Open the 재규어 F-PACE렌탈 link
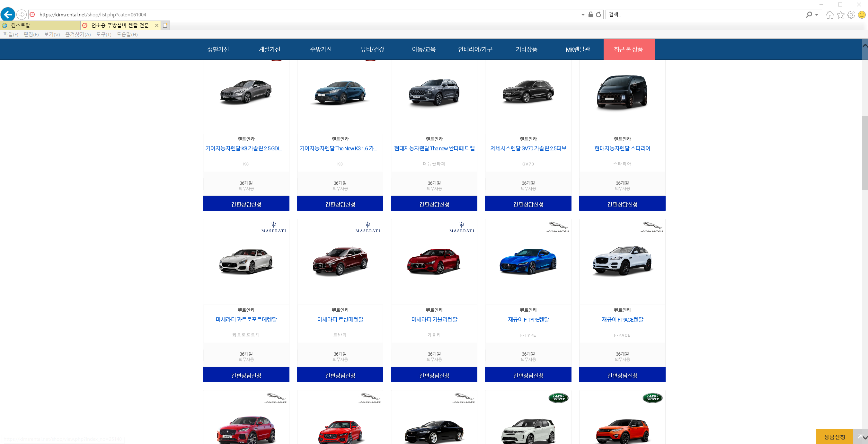This screenshot has height=444, width=868. coord(622,319)
